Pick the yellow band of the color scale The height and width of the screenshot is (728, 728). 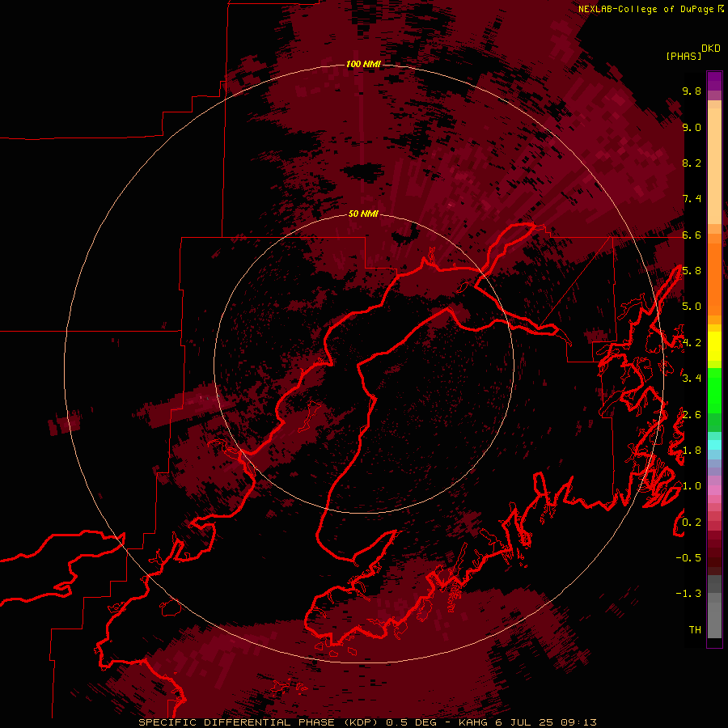(x=714, y=346)
